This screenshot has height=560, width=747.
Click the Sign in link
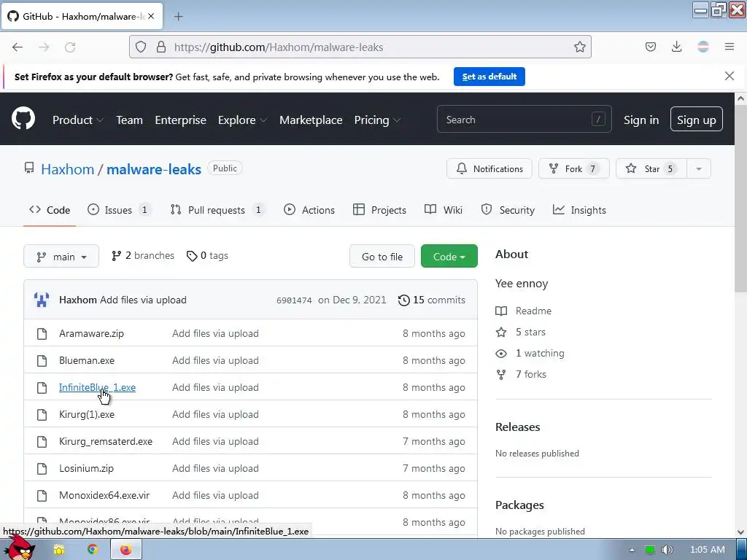(x=641, y=120)
